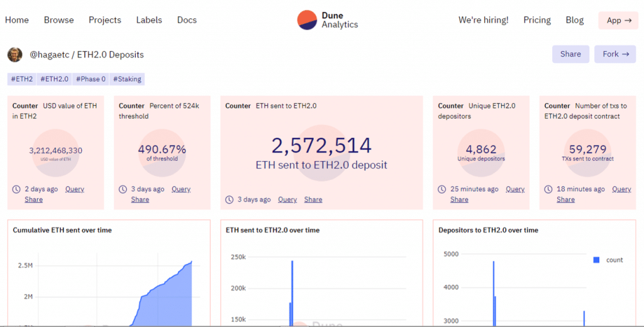Click the @hagaetc / ETH2.0 Deposits title
This screenshot has height=327, width=644.
pyautogui.click(x=87, y=55)
